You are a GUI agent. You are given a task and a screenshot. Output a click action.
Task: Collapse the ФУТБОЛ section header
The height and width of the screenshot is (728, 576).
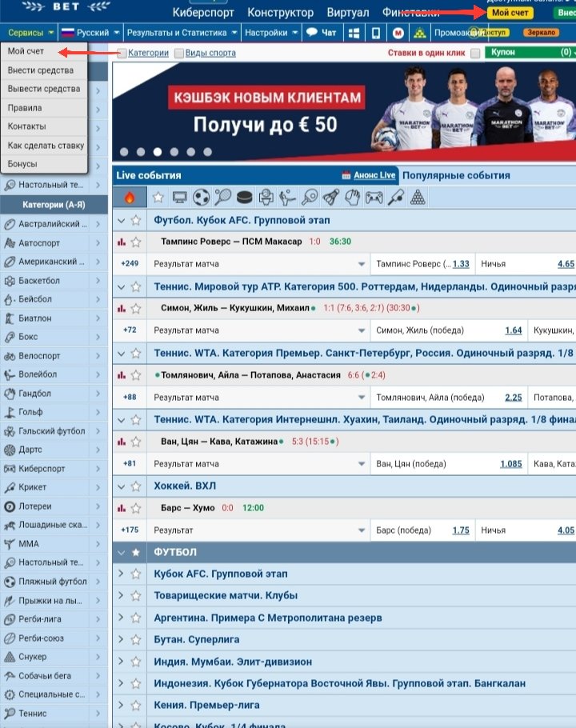click(x=121, y=553)
